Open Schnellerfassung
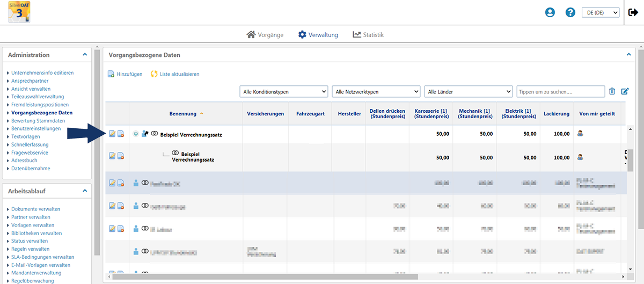This screenshot has width=644, height=284. click(x=30, y=144)
